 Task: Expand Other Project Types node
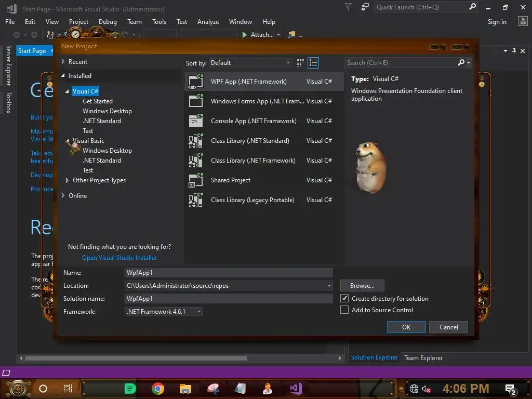tap(67, 180)
